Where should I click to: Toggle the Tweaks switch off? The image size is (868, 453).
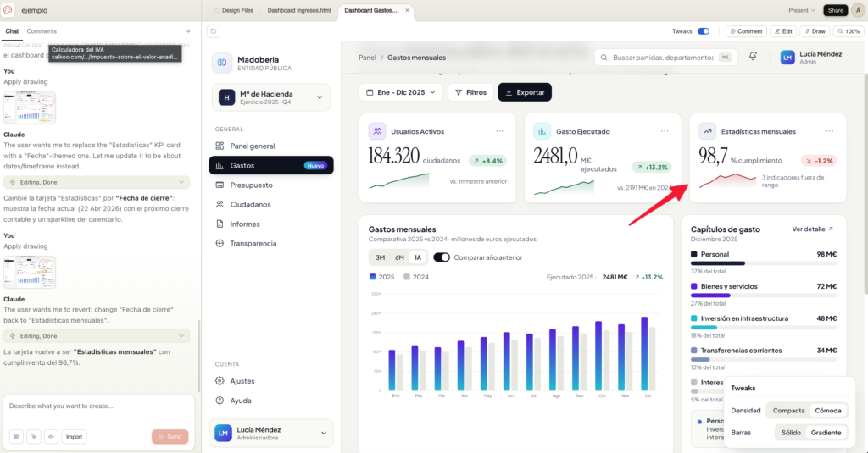(x=703, y=31)
